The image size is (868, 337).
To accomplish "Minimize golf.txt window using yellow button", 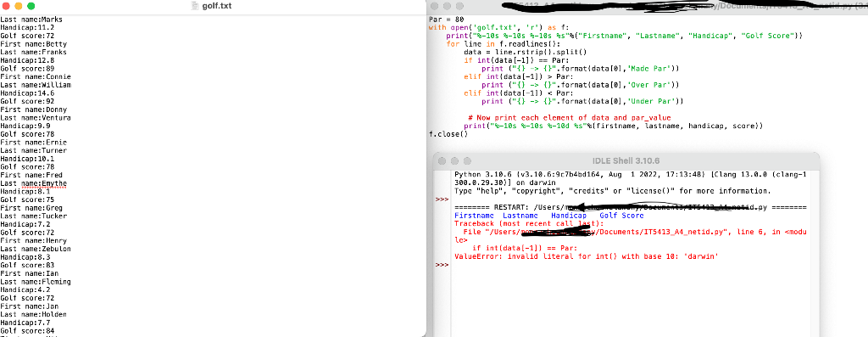I will pos(19,6).
